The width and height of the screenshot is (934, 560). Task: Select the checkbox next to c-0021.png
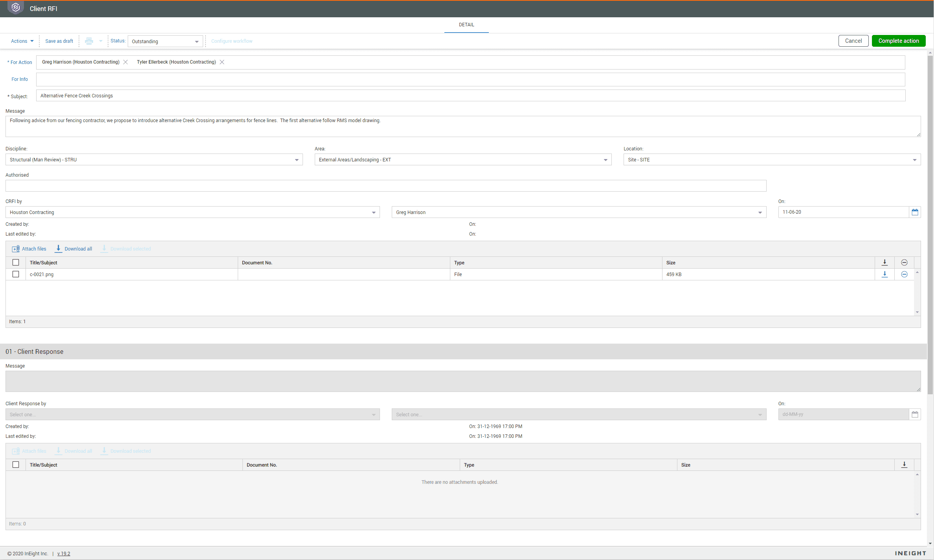click(16, 274)
